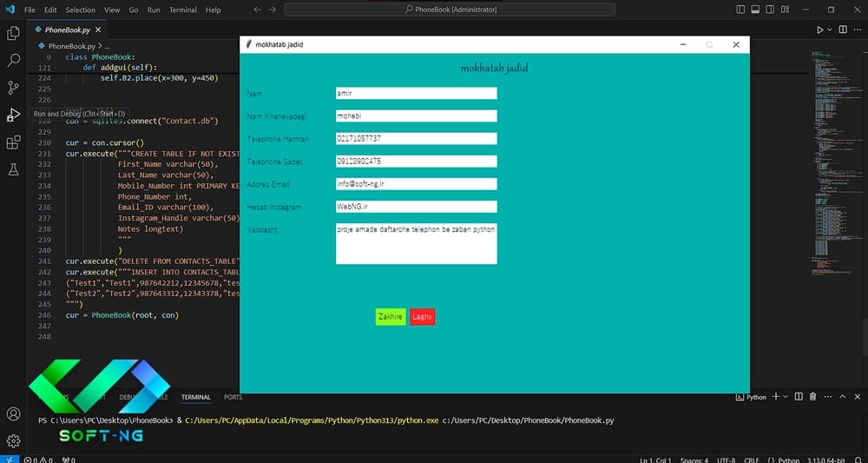Click the Yaddasht notes text area
The height and width of the screenshot is (463, 868).
(417, 244)
